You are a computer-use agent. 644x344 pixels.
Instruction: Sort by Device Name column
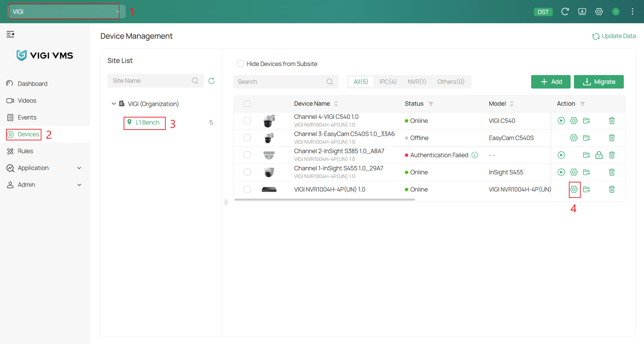click(x=336, y=104)
